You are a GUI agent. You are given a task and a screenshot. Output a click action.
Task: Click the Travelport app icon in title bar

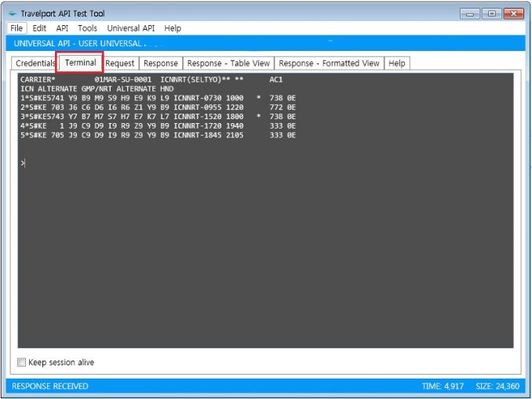click(13, 14)
